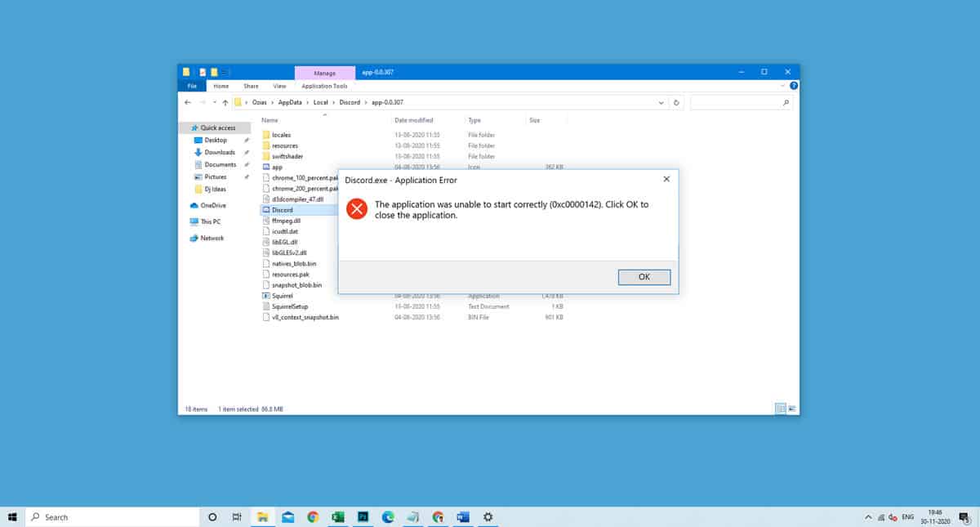
Task: Open the Application Tools tab
Action: [x=324, y=86]
